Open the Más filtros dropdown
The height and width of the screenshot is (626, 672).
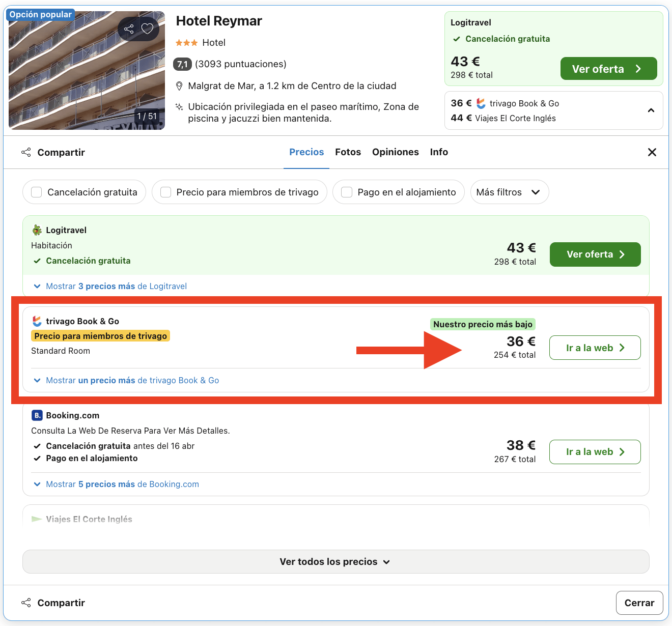[x=509, y=192]
